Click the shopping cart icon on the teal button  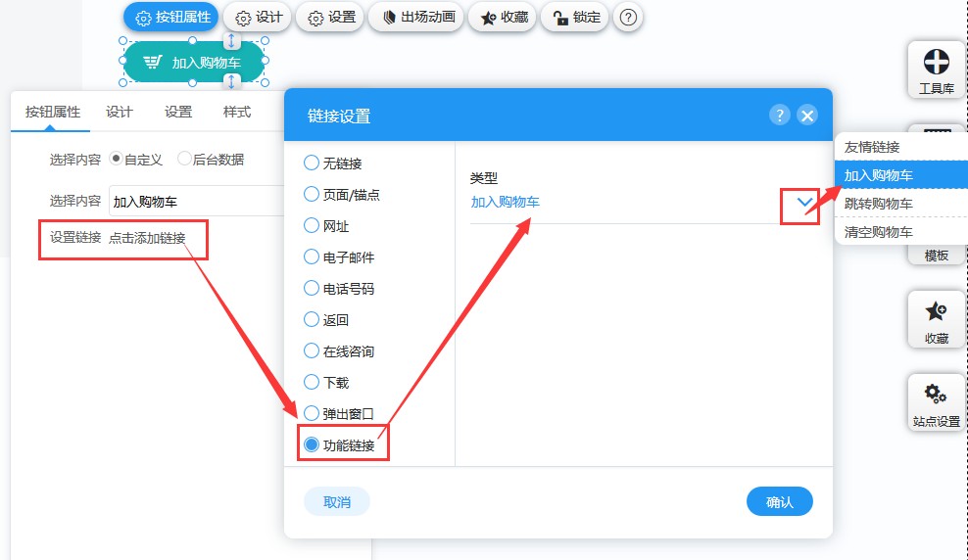153,63
